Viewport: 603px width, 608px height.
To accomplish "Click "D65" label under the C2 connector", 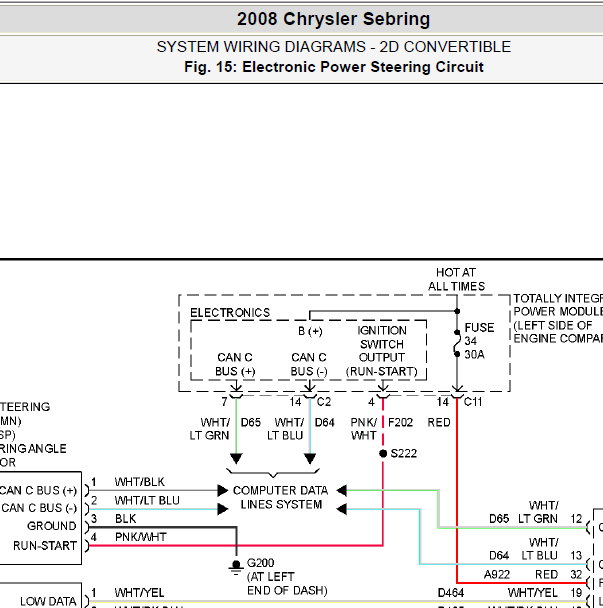I will [x=251, y=422].
